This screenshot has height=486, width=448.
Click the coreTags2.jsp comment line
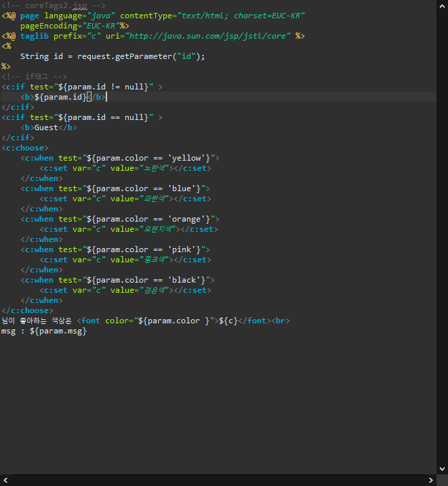pyautogui.click(x=54, y=5)
